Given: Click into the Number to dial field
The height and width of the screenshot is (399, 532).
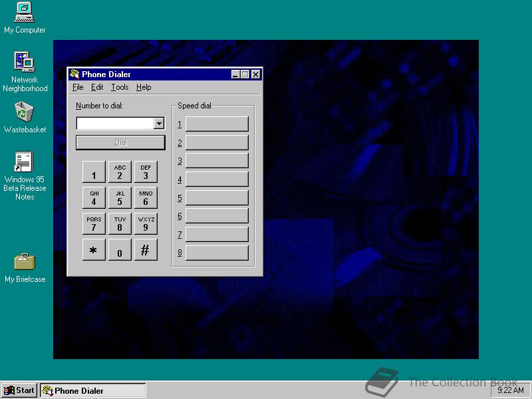Looking at the screenshot, I should [x=115, y=124].
